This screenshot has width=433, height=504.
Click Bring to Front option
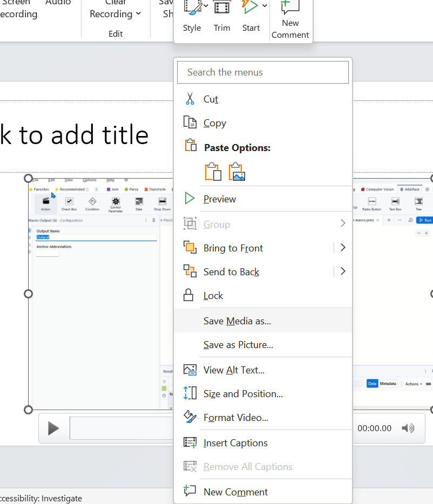pyautogui.click(x=233, y=248)
